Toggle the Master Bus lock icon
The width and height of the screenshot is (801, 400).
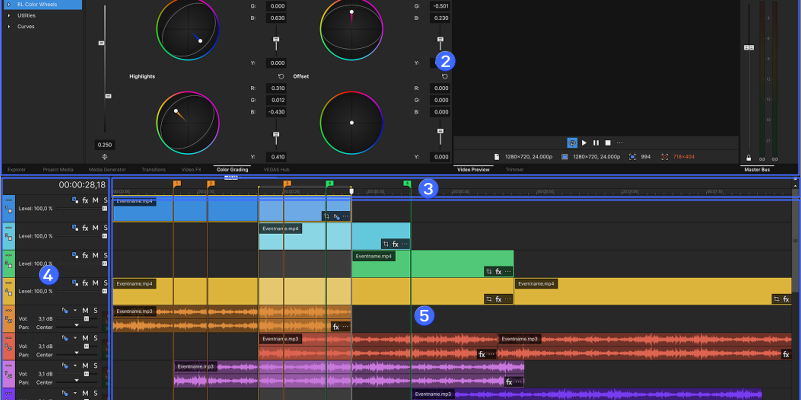pos(749,158)
